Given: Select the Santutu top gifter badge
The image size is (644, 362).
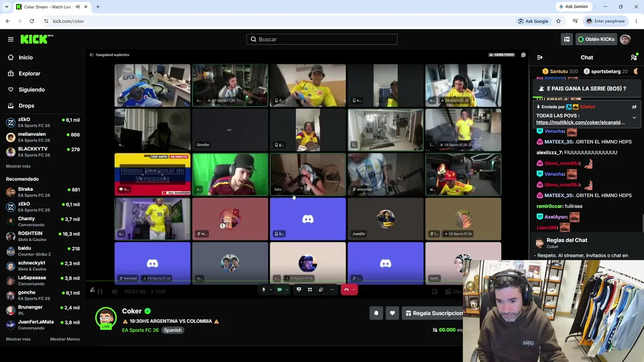Looking at the screenshot, I should (x=560, y=71).
